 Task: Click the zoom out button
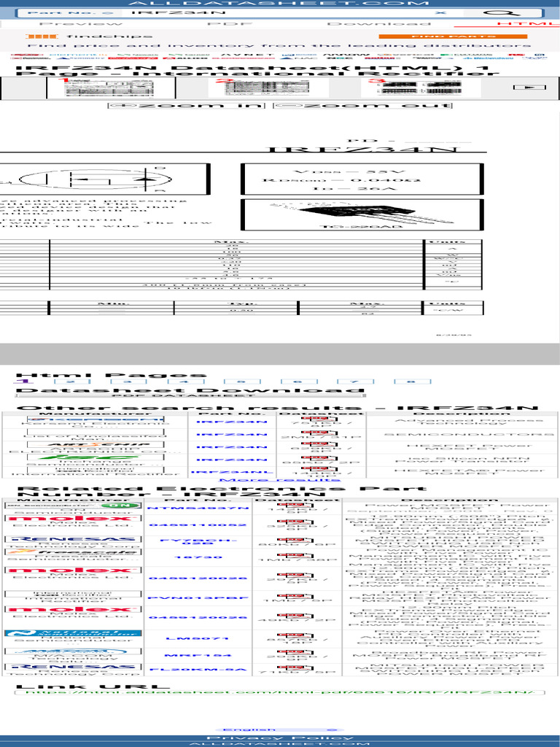(x=362, y=105)
